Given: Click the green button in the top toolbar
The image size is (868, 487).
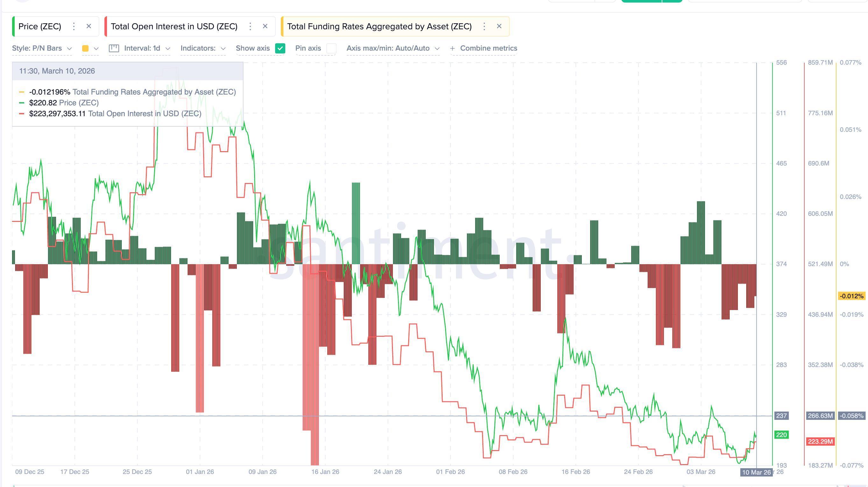Looking at the screenshot, I should [x=641, y=1].
